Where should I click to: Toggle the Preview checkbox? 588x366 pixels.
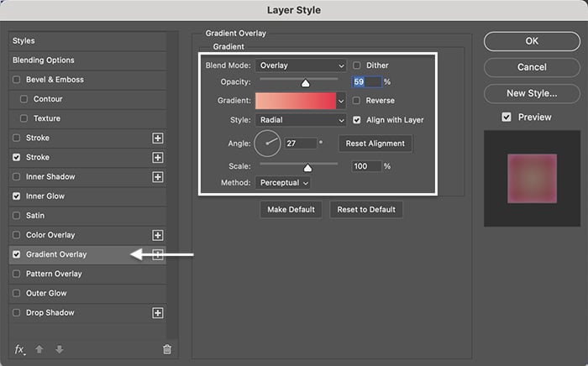click(x=507, y=118)
